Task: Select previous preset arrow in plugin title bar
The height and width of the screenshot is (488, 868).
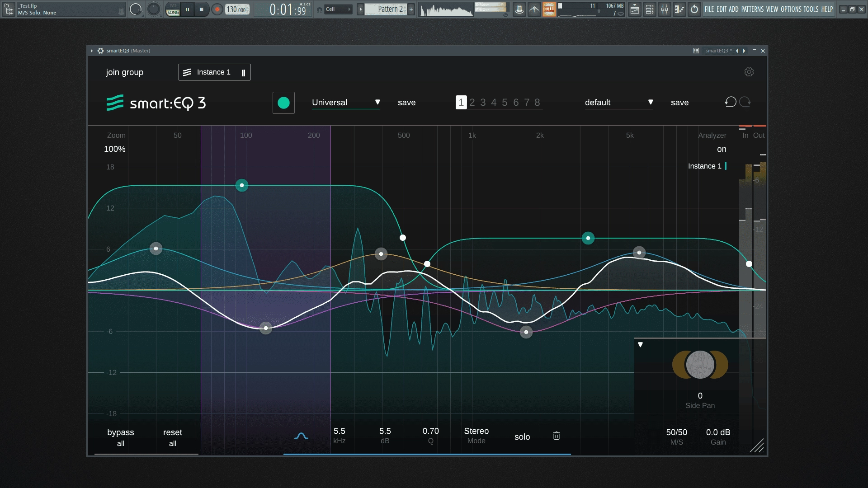Action: [737, 51]
